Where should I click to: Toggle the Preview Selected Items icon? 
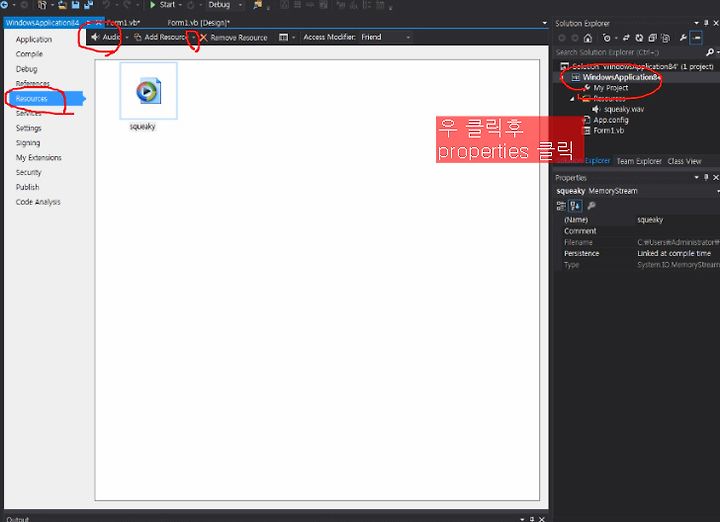[697, 38]
